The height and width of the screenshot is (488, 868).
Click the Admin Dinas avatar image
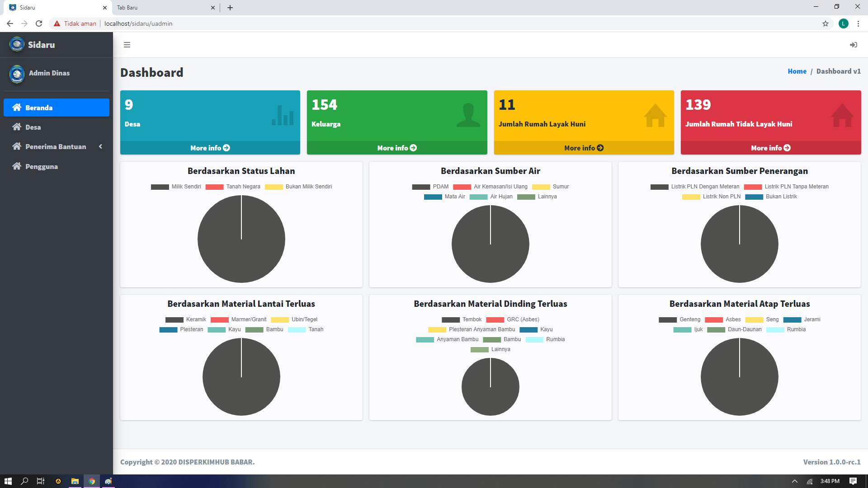pos(17,74)
